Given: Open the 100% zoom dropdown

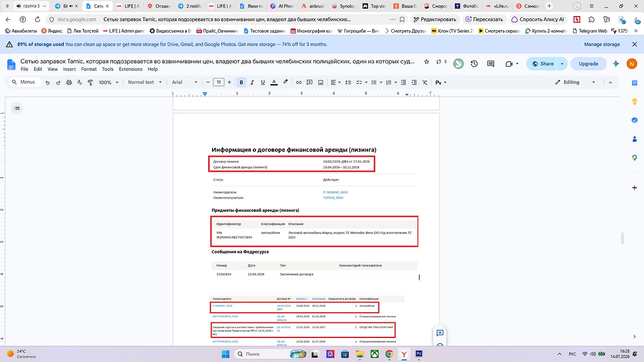Looking at the screenshot, I should (x=108, y=83).
